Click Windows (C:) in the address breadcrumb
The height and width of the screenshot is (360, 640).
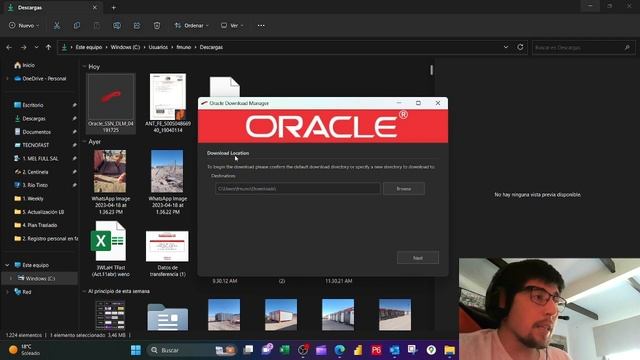(x=125, y=47)
